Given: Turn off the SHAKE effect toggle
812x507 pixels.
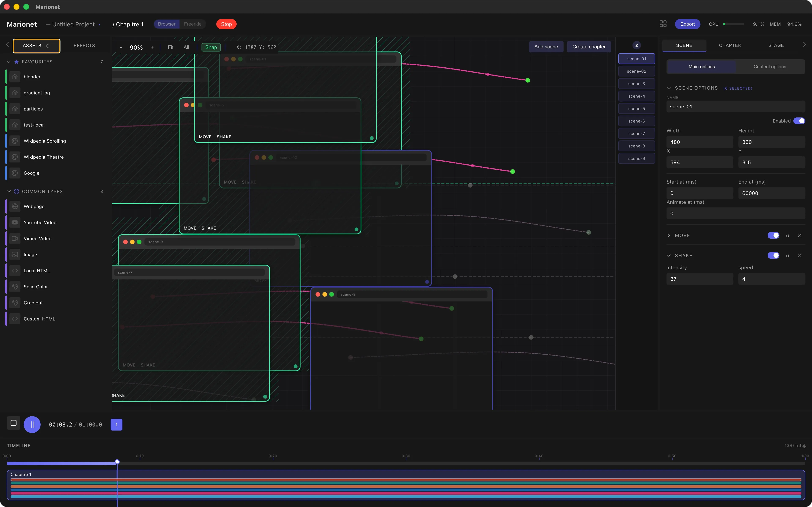Looking at the screenshot, I should 774,255.
